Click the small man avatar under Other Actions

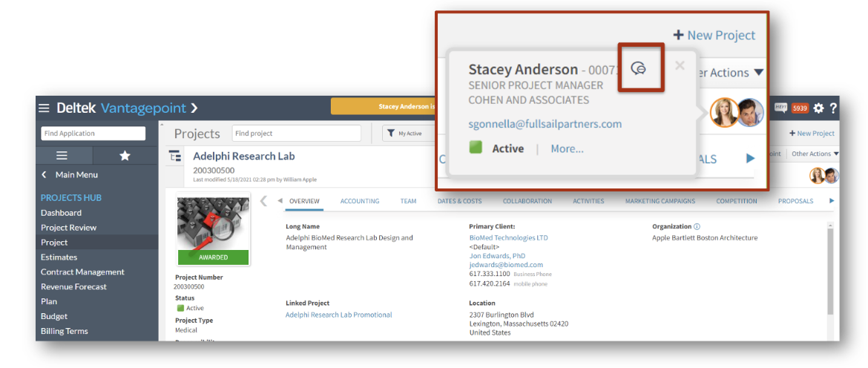tap(832, 176)
